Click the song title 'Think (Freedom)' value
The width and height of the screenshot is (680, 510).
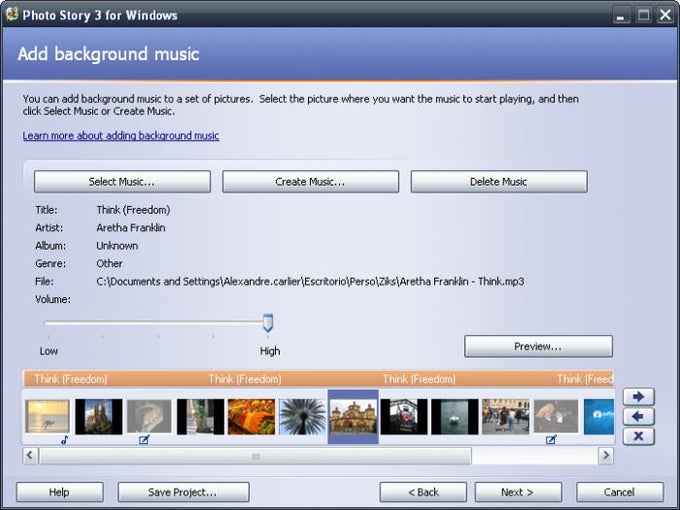(x=133, y=210)
